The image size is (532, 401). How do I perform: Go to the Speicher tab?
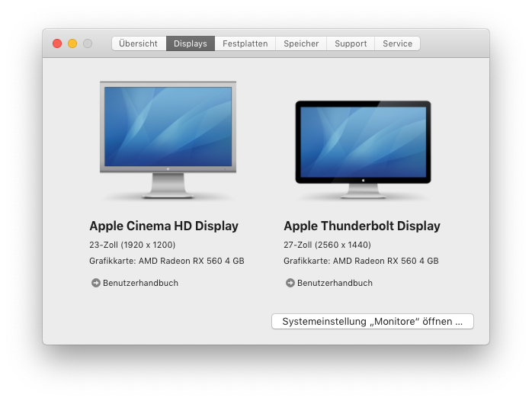point(301,43)
